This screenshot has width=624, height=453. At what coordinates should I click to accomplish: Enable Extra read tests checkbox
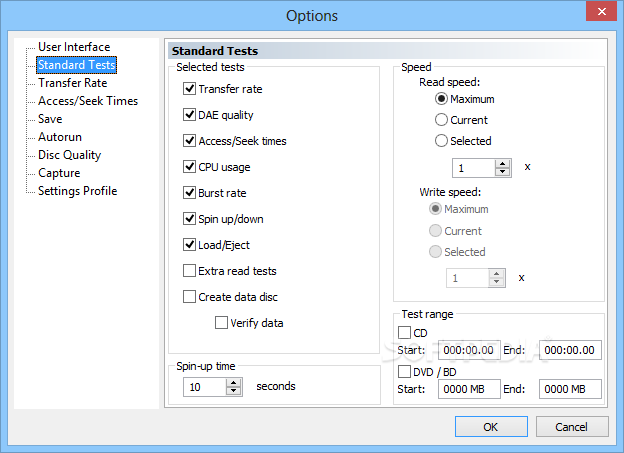pos(189,271)
